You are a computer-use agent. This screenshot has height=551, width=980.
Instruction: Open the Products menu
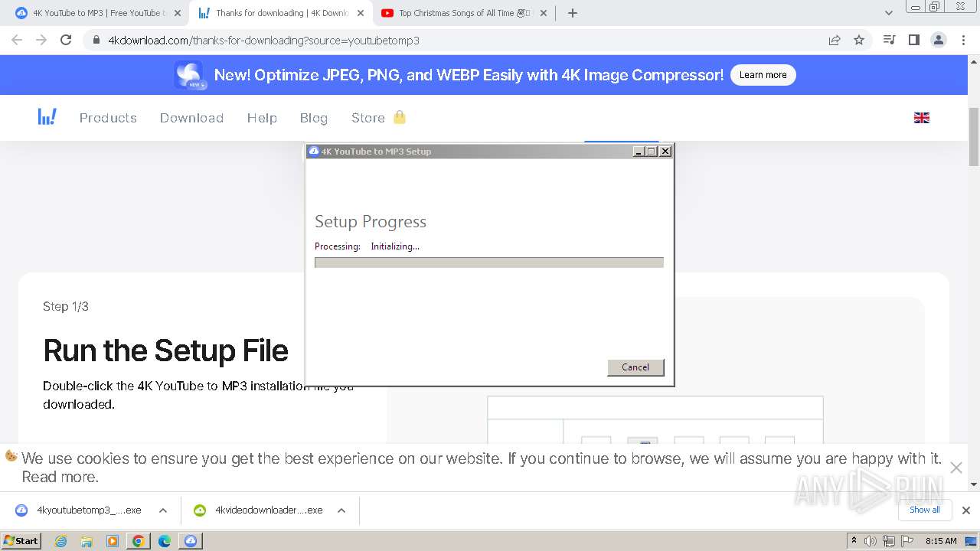(108, 118)
